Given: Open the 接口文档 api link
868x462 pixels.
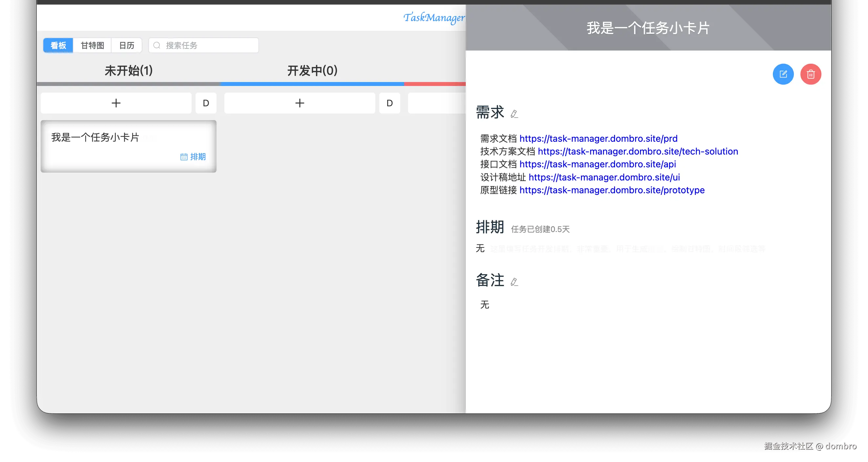Looking at the screenshot, I should click(x=597, y=164).
